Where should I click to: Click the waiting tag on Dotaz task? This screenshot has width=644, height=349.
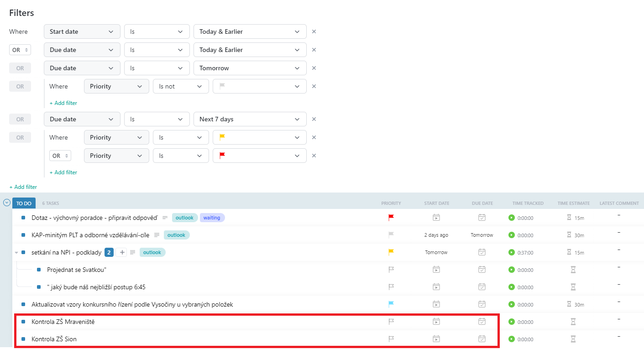(212, 218)
